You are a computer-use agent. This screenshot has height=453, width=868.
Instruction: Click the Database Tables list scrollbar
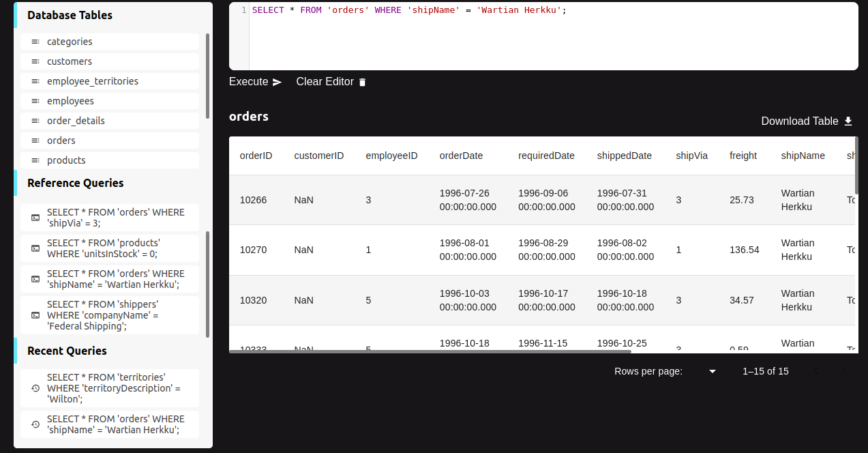coord(207,76)
